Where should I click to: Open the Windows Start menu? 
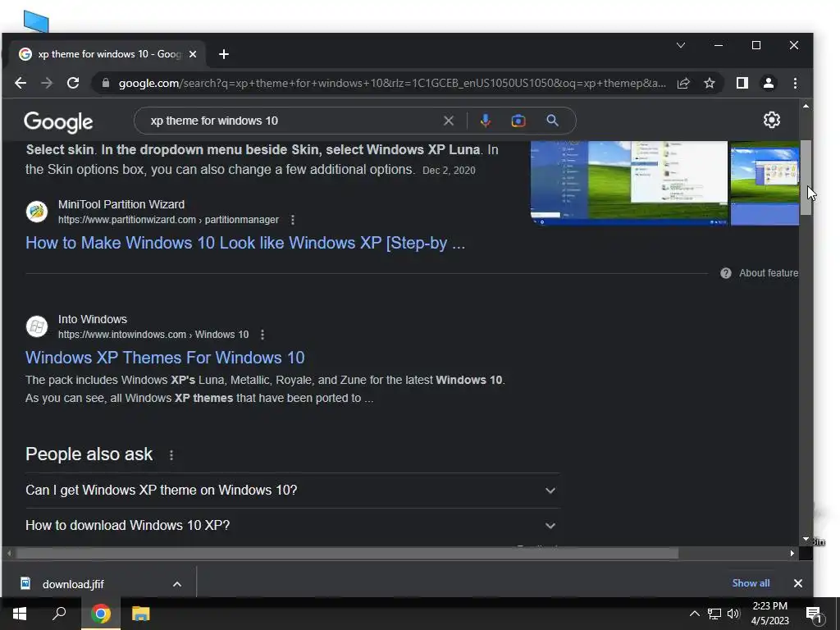tap(20, 614)
